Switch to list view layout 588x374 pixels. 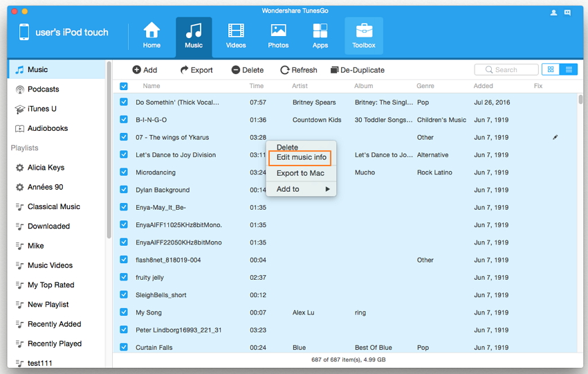point(569,70)
